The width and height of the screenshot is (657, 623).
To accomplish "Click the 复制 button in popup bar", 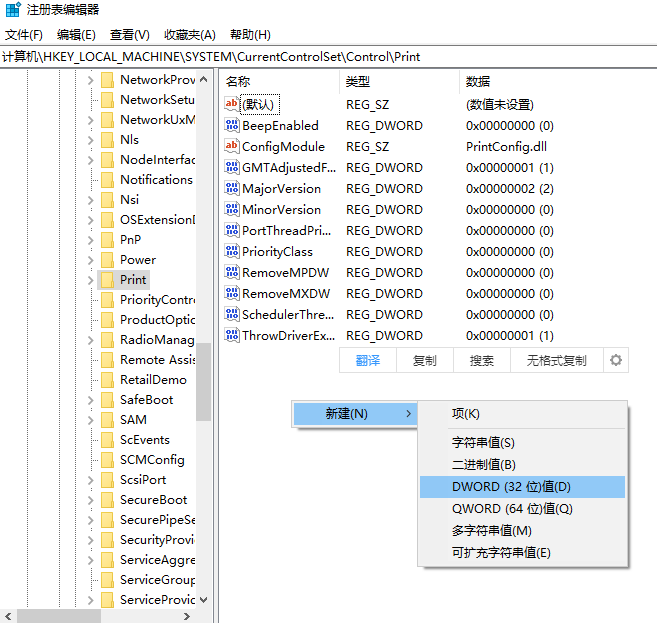I will 425,360.
